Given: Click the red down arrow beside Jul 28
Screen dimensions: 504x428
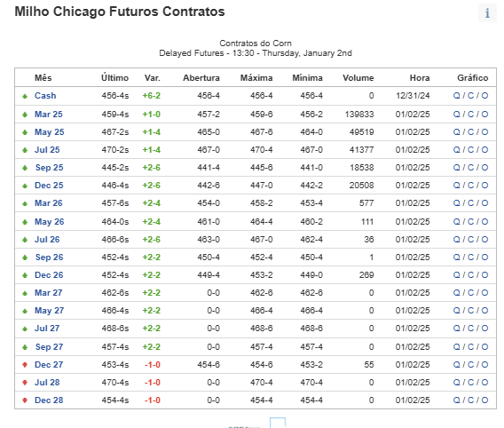Looking at the screenshot, I should tap(25, 383).
